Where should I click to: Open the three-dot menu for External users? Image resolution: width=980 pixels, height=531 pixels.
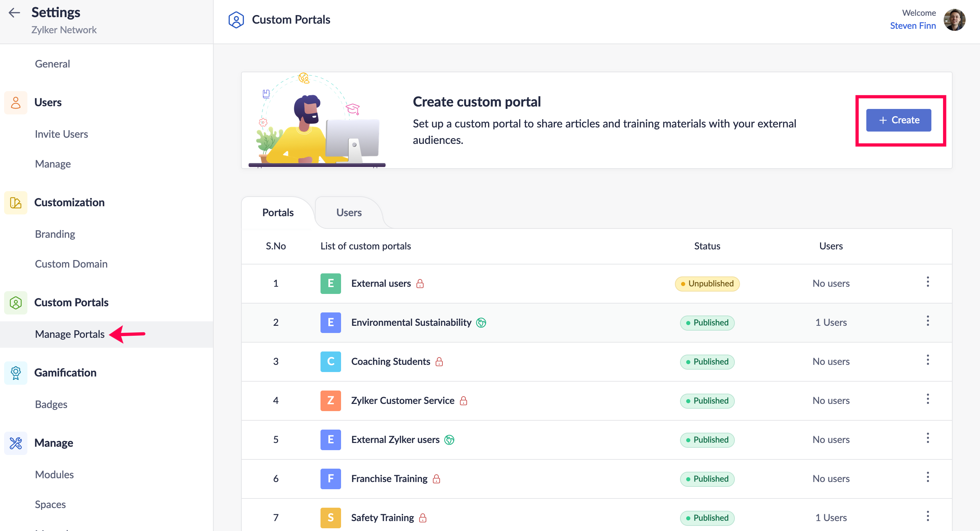[928, 282]
